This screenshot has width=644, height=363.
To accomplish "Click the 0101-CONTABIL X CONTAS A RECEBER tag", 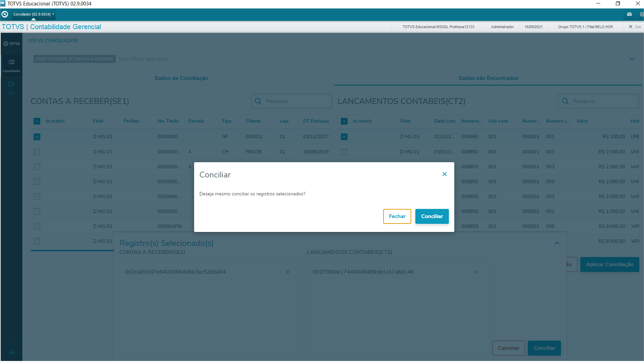I will coord(75,59).
